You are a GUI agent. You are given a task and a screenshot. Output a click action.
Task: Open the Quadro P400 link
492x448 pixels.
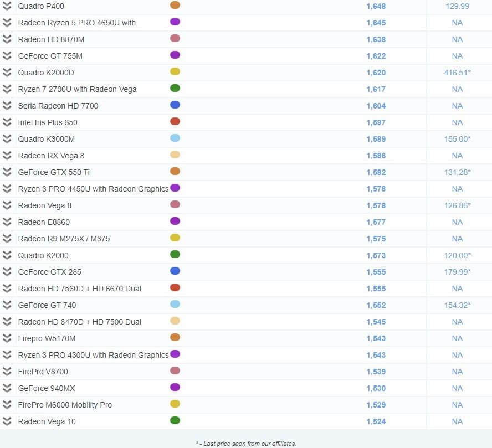(41, 6)
